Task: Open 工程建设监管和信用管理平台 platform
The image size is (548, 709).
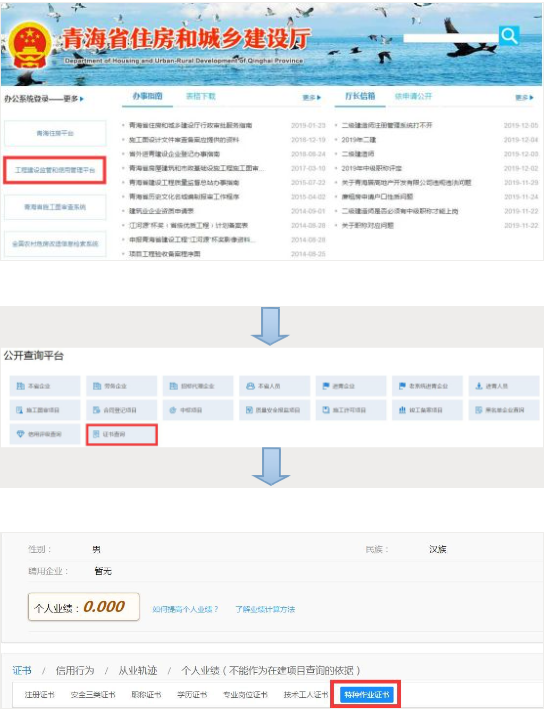Action: (x=55, y=170)
